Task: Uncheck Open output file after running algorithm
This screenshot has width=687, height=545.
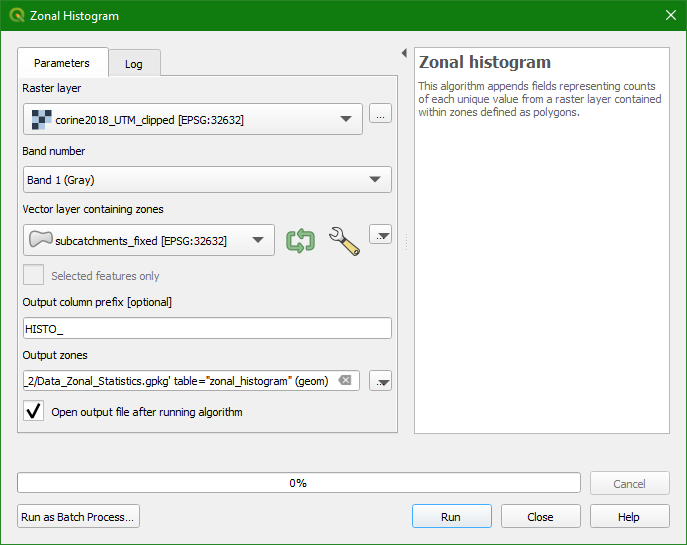Action: pos(34,411)
